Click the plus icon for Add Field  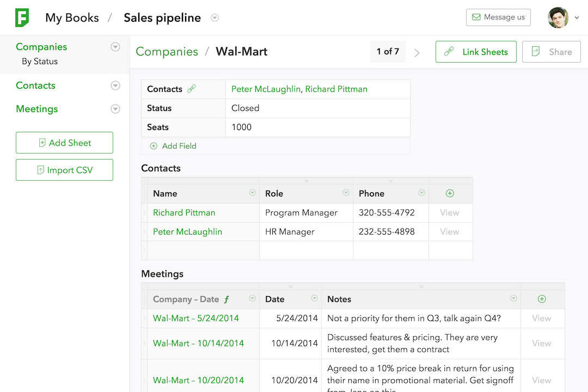coord(154,146)
